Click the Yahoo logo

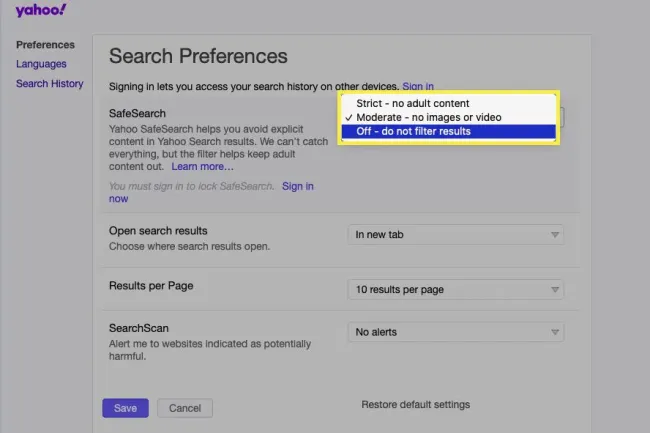[x=41, y=11]
